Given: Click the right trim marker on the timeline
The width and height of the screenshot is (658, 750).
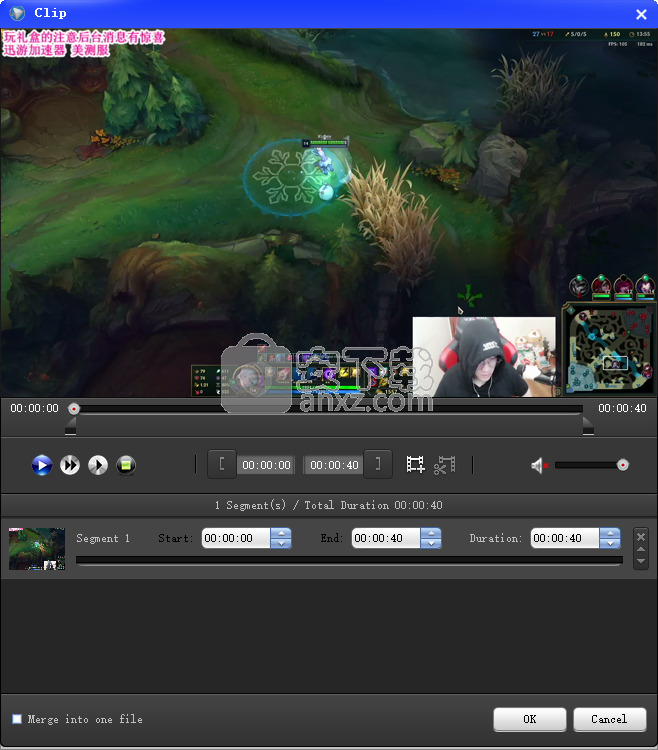Looking at the screenshot, I should (588, 426).
